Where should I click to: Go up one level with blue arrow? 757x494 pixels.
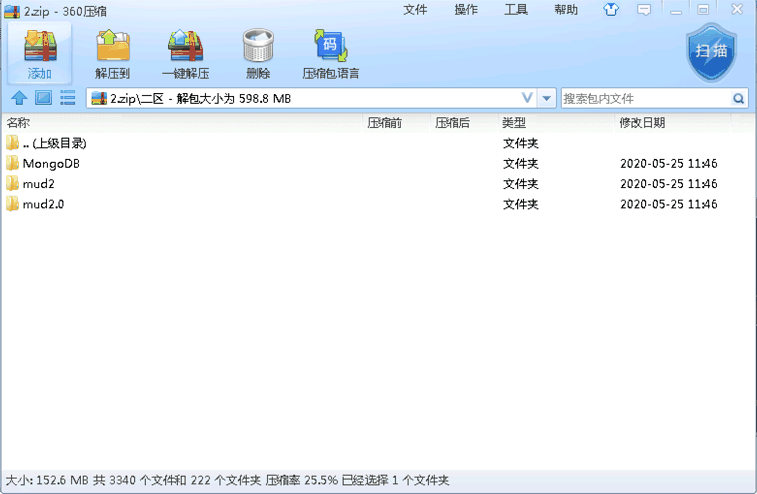19,98
